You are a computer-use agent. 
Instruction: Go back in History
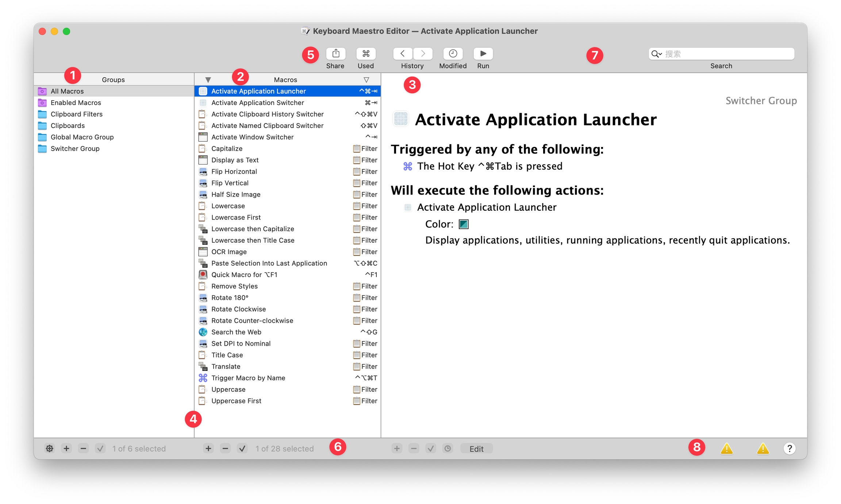click(403, 54)
